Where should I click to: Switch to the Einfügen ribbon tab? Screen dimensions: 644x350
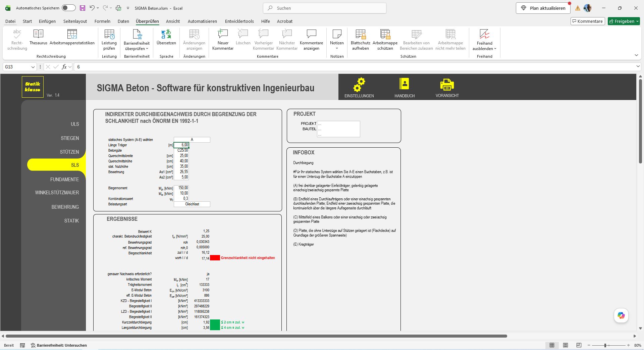tap(47, 21)
